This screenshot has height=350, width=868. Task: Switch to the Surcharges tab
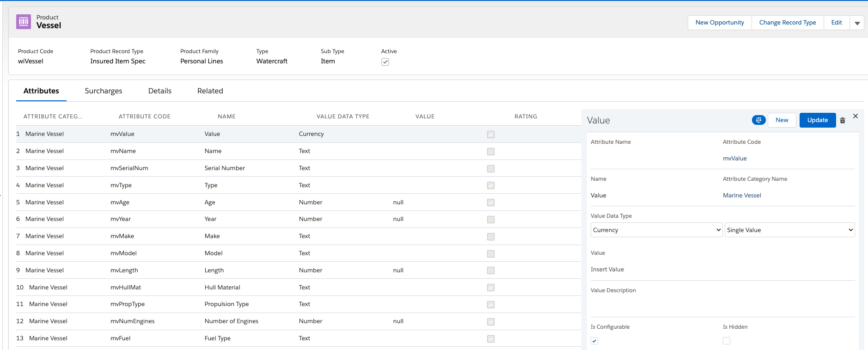tap(104, 91)
